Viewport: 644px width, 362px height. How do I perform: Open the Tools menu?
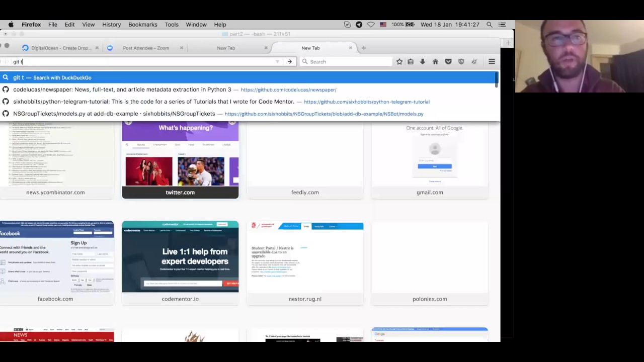(x=172, y=24)
